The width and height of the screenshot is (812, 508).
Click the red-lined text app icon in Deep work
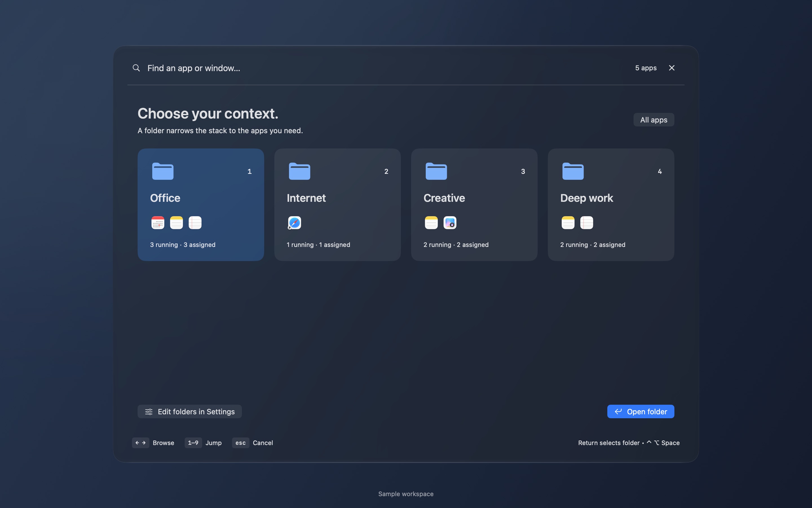point(586,223)
